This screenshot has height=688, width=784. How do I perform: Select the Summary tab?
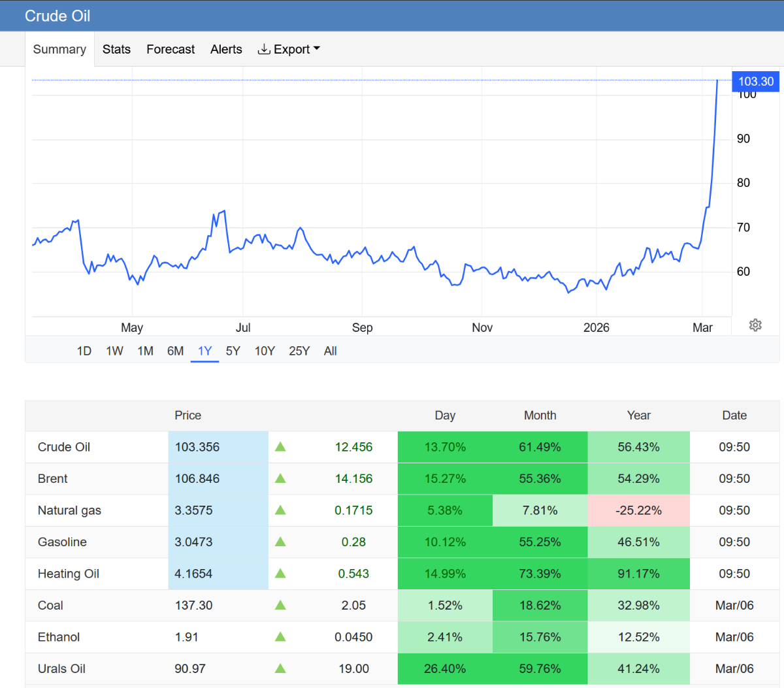(59, 50)
